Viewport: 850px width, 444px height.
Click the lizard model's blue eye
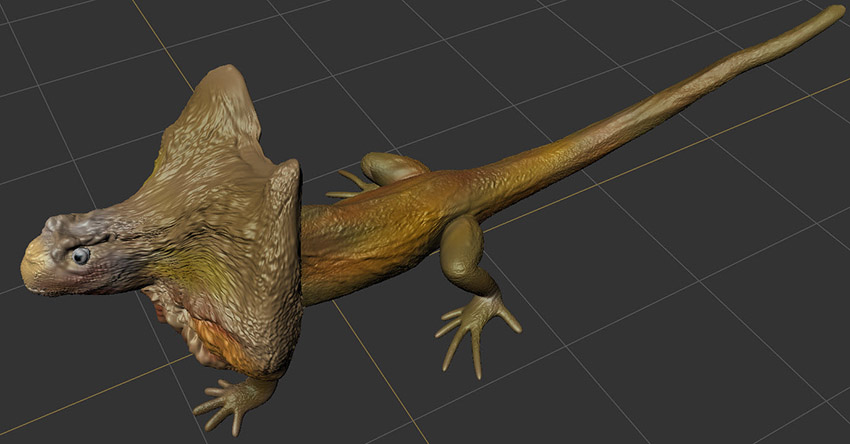[81, 255]
